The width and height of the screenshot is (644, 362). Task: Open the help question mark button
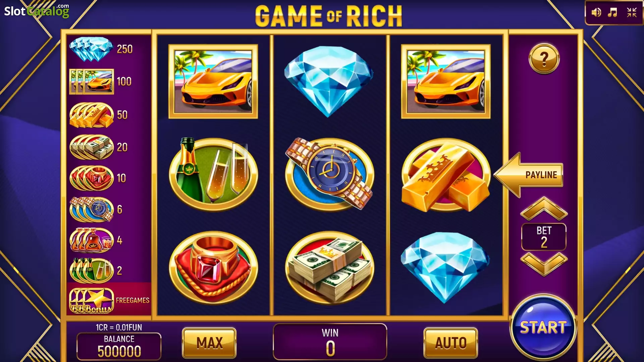click(x=544, y=59)
